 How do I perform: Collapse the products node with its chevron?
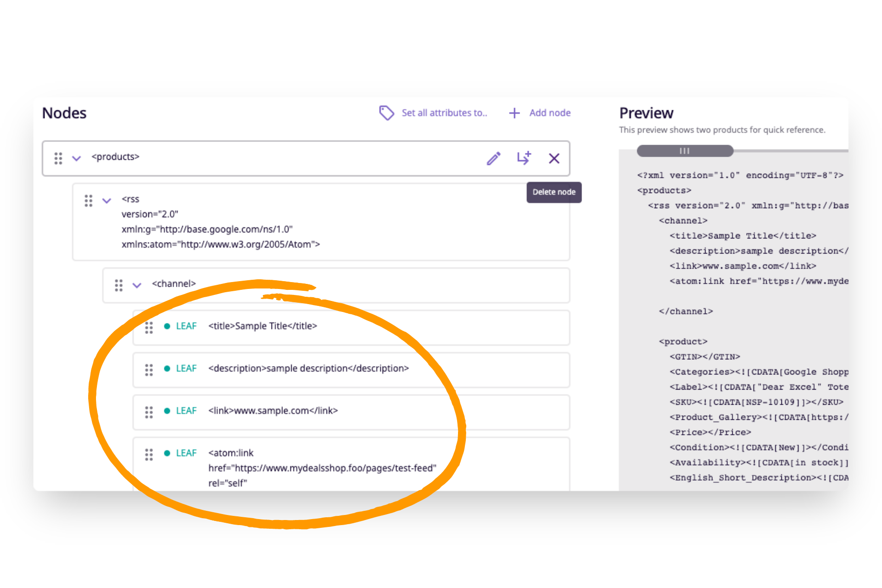coord(76,158)
